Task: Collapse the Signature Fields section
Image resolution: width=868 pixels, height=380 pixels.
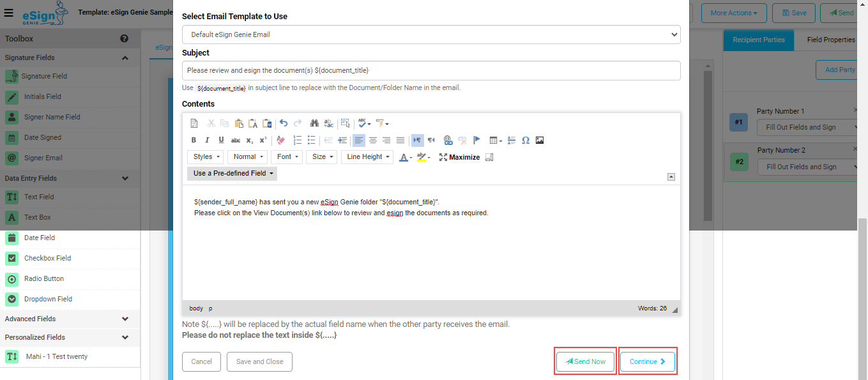Action: pos(125,58)
